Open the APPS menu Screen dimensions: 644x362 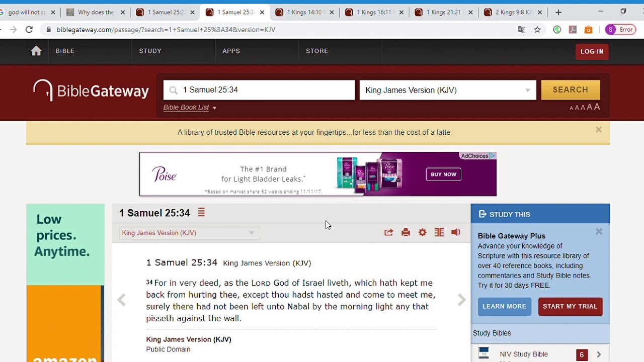(231, 51)
